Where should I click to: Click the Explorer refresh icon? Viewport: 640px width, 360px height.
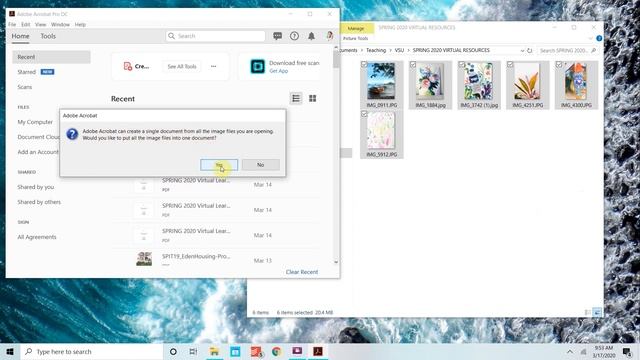(x=530, y=51)
